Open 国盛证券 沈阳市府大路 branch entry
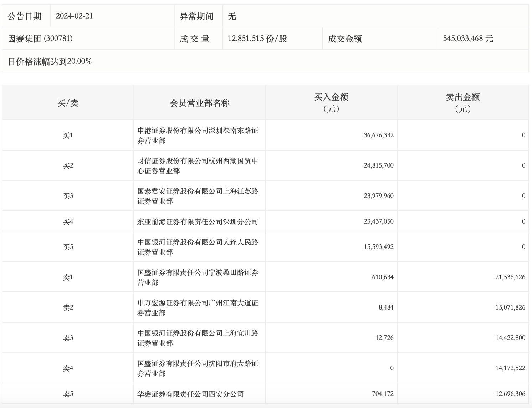The image size is (532, 408). 198,368
